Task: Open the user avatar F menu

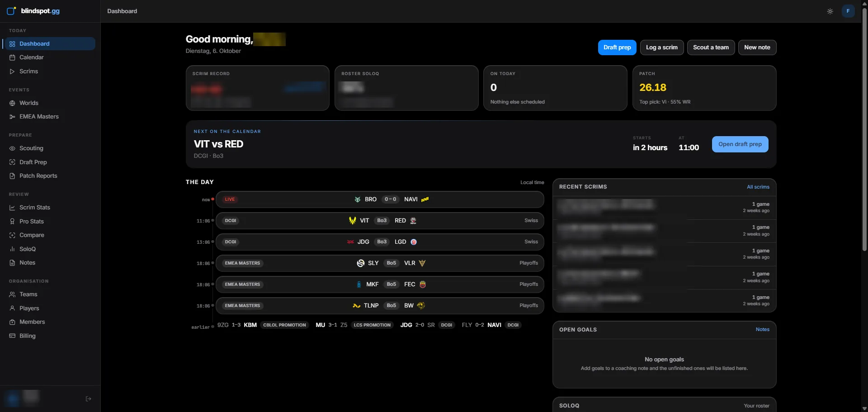Action: [x=848, y=11]
